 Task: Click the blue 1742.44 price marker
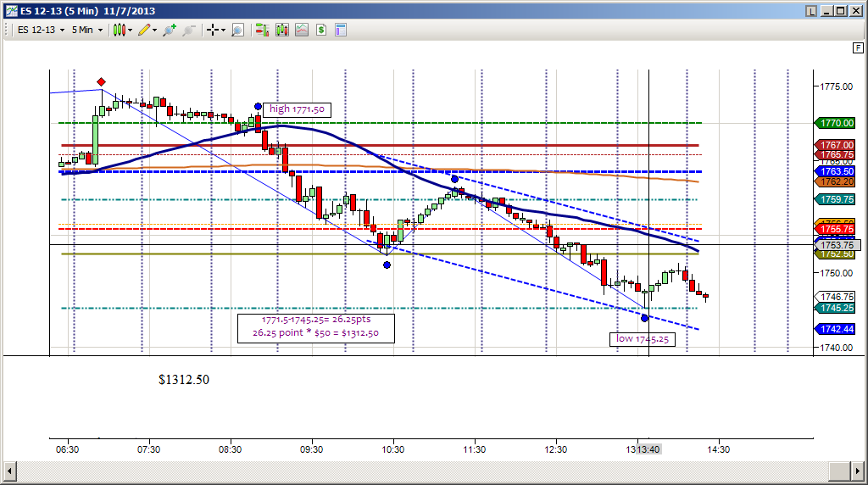click(835, 330)
